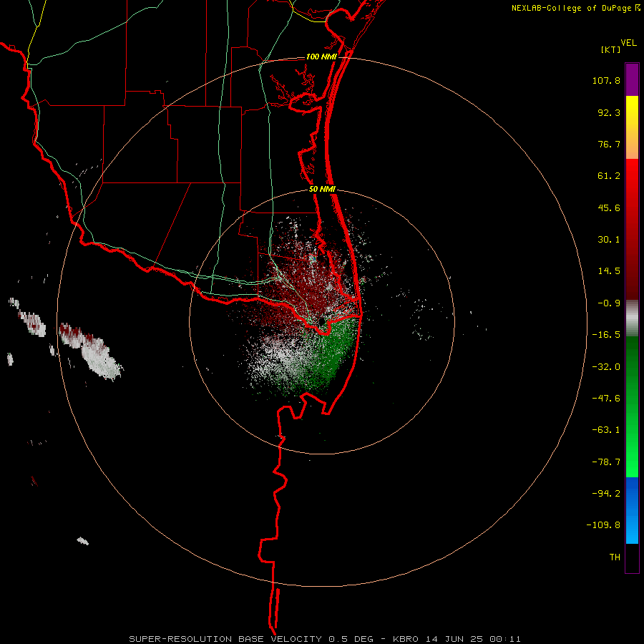Click the NEXLAB-College of DuPage watermark text
The width and height of the screenshot is (644, 644).
[x=575, y=8]
